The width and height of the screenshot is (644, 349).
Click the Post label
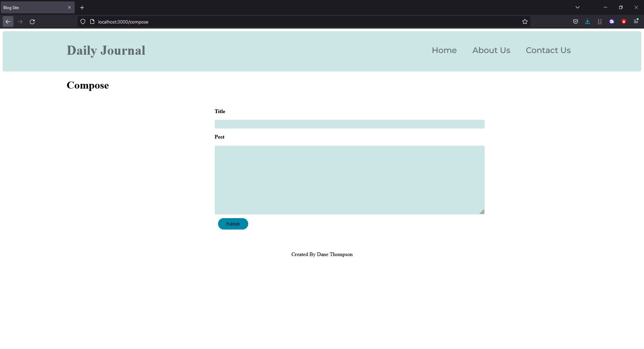pyautogui.click(x=219, y=137)
